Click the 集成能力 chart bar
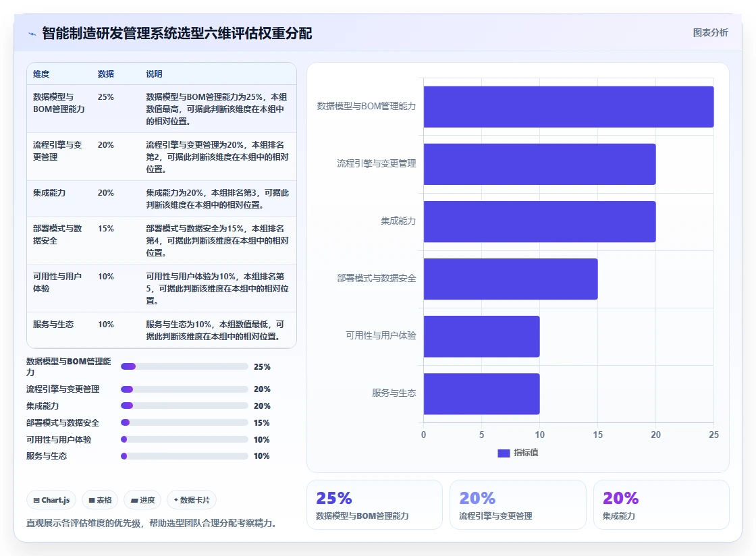This screenshot has height=556, width=756. 539,221
